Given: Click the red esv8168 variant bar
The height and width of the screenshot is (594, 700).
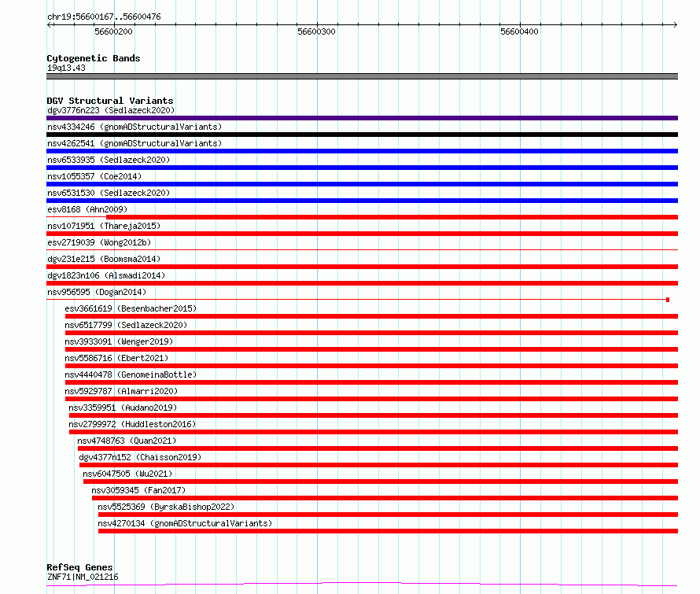Looking at the screenshot, I should click(x=392, y=217).
